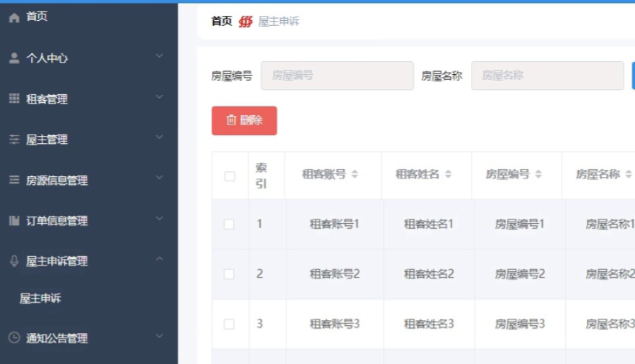Image resolution: width=635 pixels, height=364 pixels.
Task: Collapse the 屋主申诉管理 menu chevron
Action: pos(160,258)
